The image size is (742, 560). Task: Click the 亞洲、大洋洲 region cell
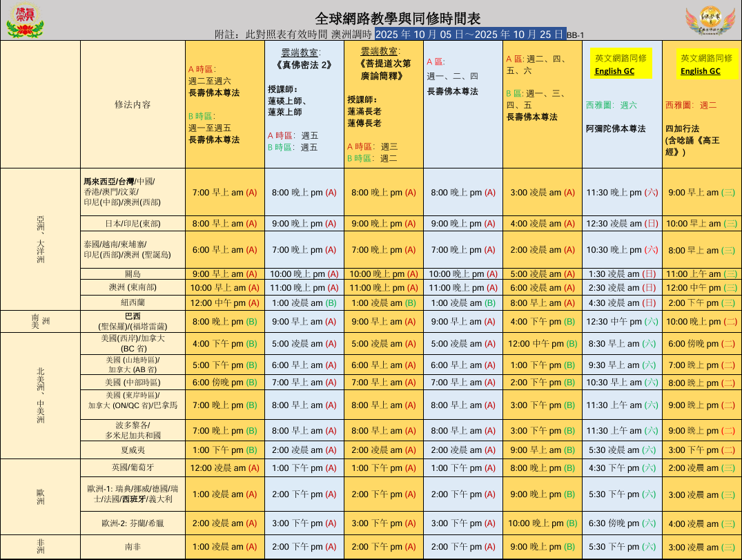(x=40, y=239)
